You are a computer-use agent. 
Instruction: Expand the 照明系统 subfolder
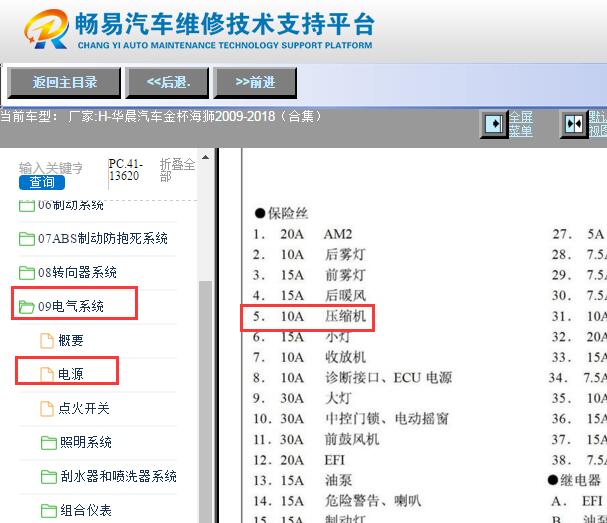86,442
